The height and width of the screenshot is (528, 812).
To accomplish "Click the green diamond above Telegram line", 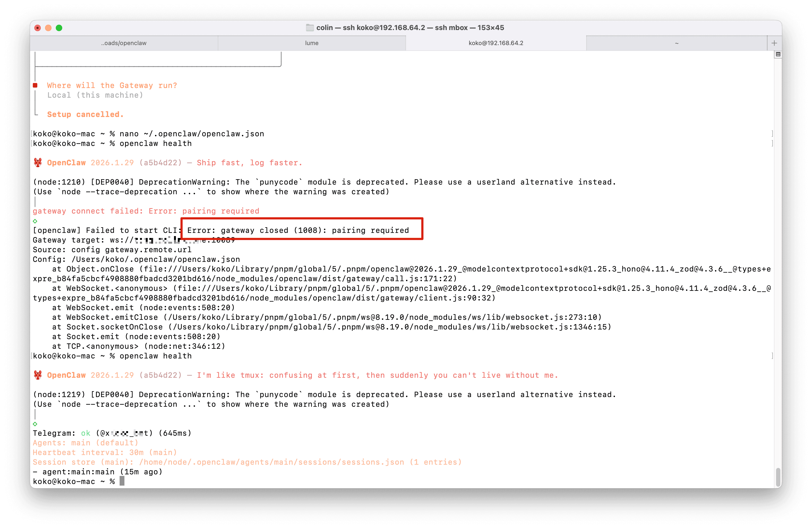I will tap(35, 424).
